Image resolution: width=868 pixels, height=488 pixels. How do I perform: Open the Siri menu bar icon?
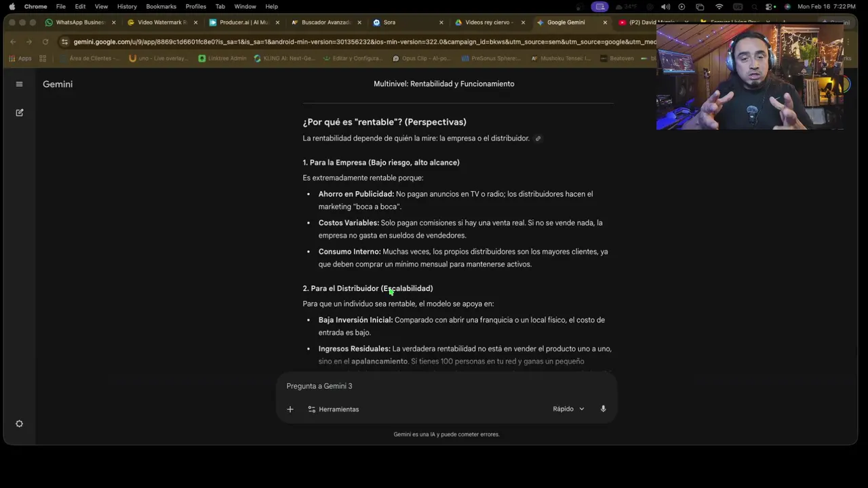click(787, 6)
